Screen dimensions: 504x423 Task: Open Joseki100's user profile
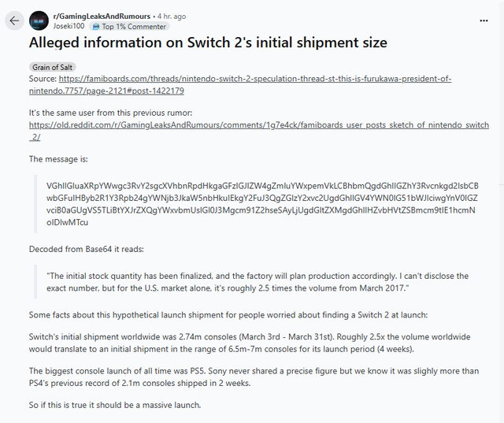click(69, 26)
